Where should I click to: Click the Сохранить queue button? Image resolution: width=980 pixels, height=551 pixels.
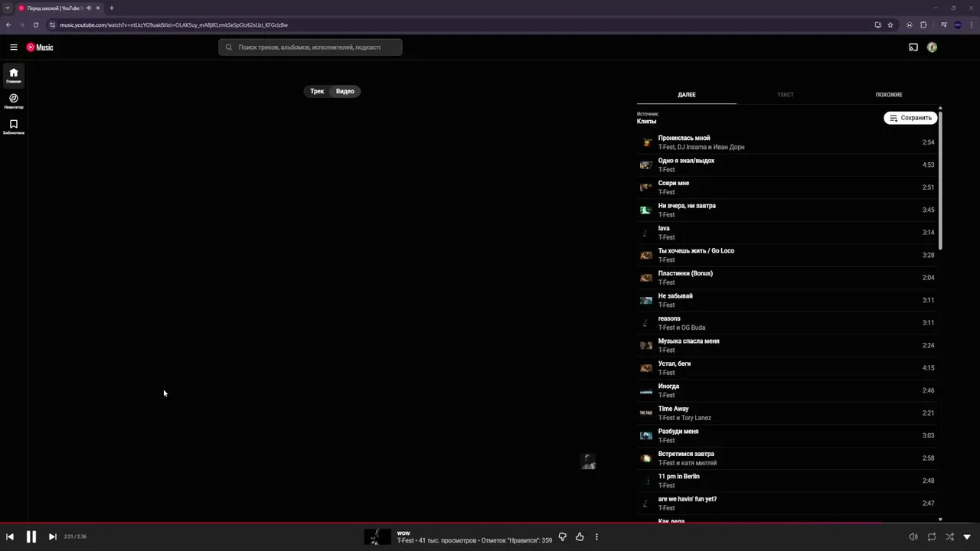point(910,118)
